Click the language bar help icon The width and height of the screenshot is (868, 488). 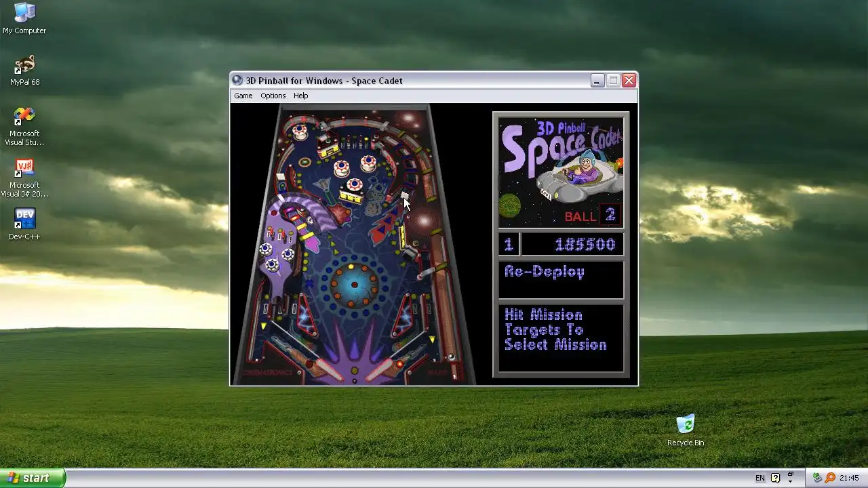pyautogui.click(x=776, y=478)
